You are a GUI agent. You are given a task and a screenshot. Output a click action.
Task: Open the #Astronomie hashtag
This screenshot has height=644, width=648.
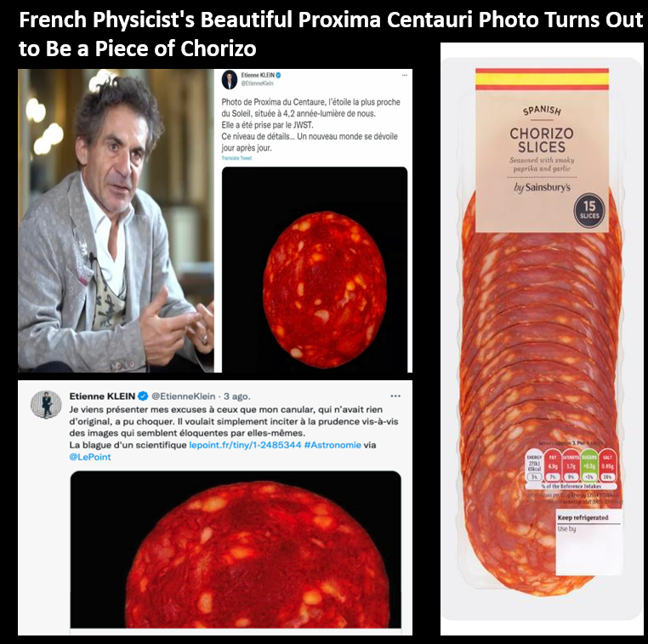coord(333,445)
